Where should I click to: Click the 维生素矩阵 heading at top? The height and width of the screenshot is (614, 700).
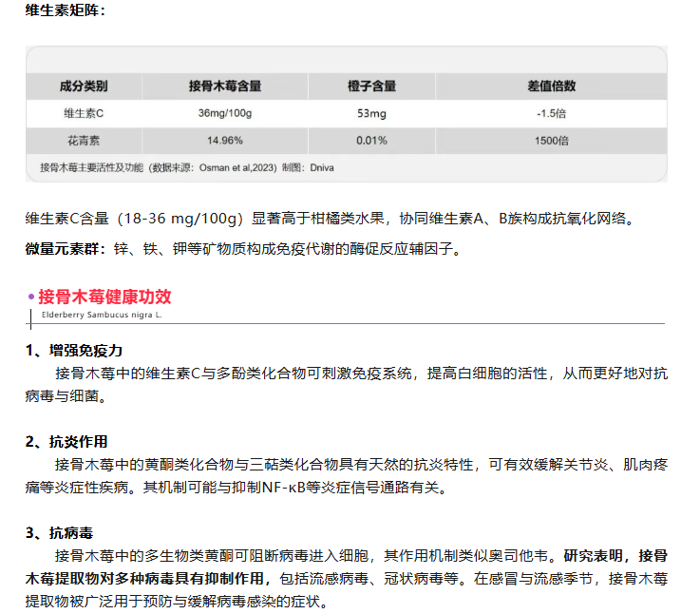pos(66,10)
